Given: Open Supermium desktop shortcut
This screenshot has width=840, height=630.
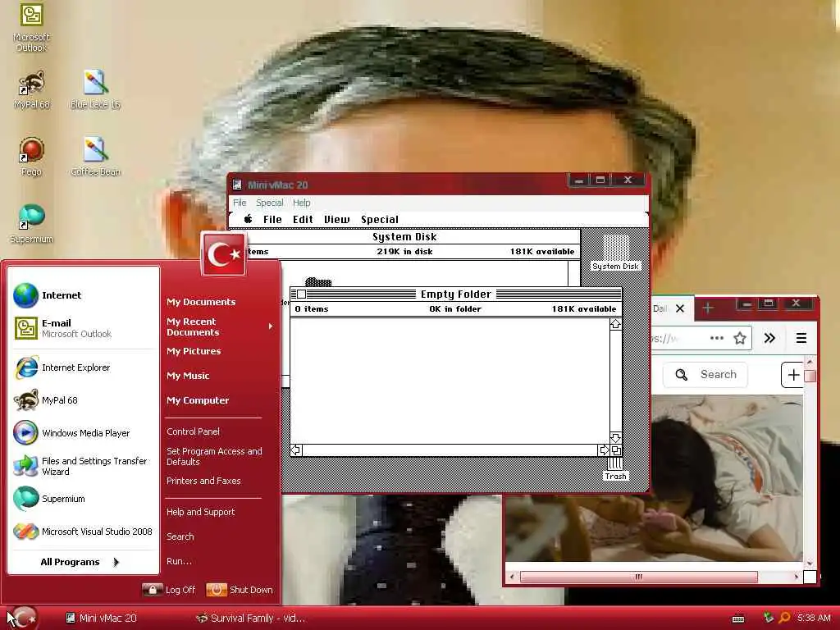Looking at the screenshot, I should coord(31,224).
